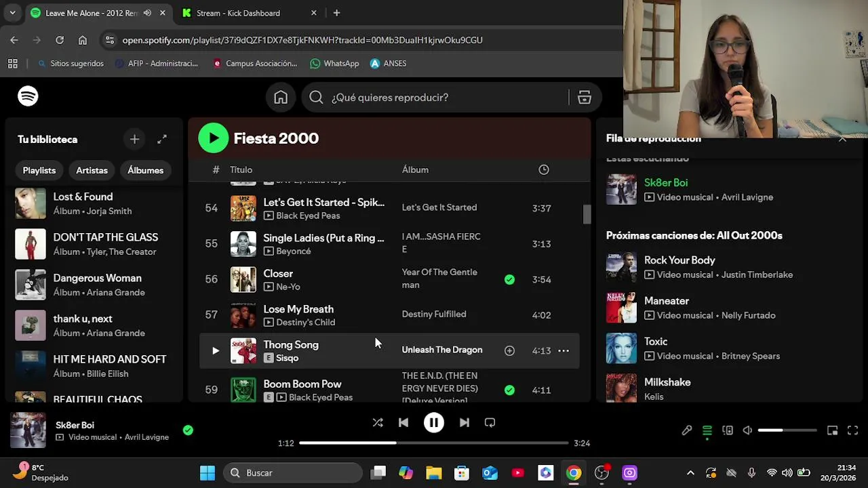Open HIT ME HARD AND SOFT album
868x488 pixels.
(95, 366)
